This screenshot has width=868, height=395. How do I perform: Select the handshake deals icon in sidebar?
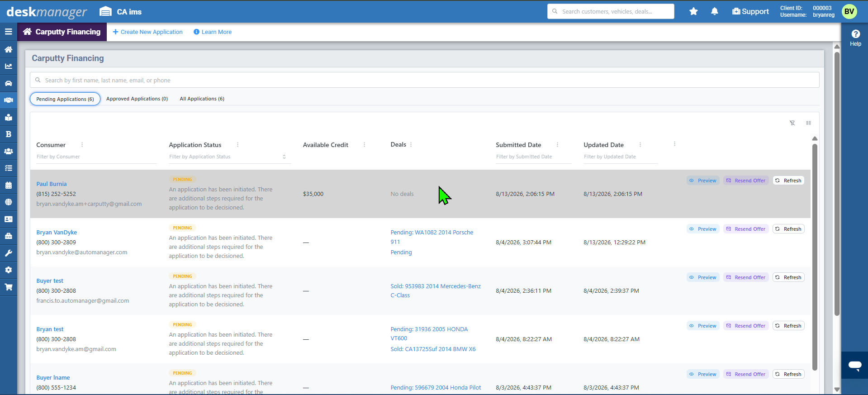8,100
